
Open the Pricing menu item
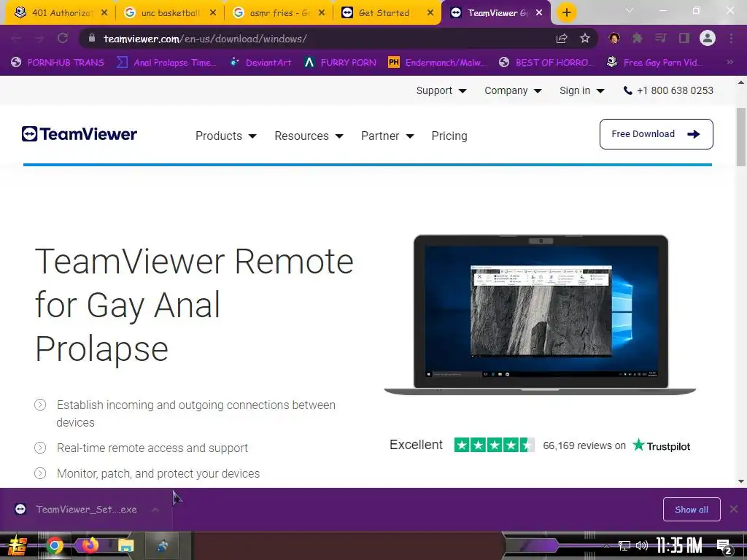tap(449, 136)
